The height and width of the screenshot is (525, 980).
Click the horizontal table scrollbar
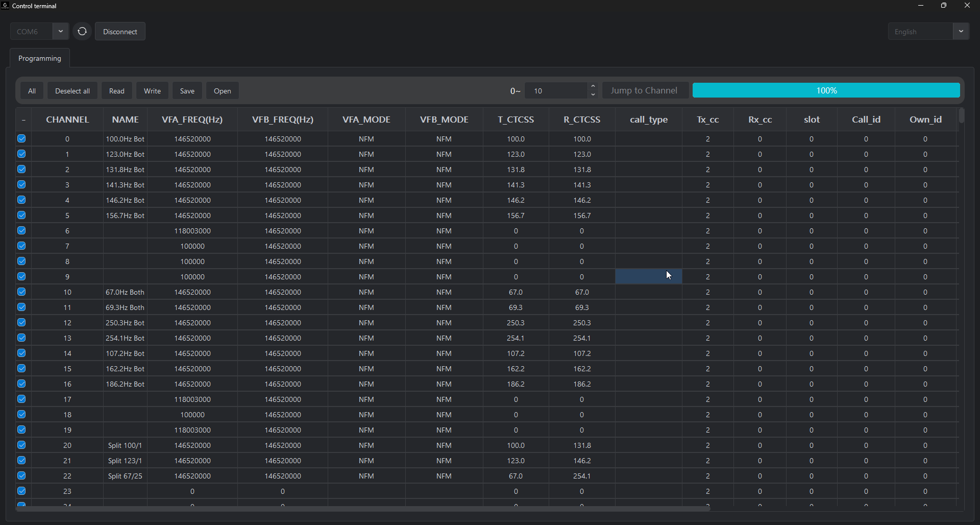(x=362, y=508)
